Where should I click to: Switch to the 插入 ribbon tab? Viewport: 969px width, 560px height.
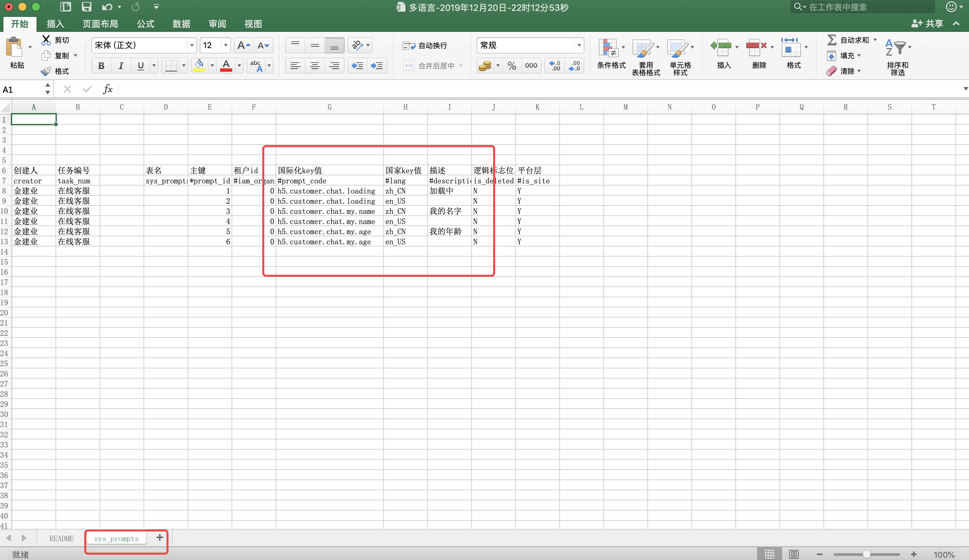tap(56, 24)
